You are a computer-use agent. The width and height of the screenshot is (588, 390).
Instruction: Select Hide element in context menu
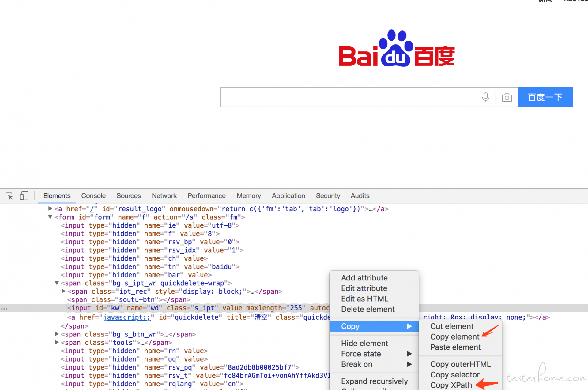tap(364, 343)
